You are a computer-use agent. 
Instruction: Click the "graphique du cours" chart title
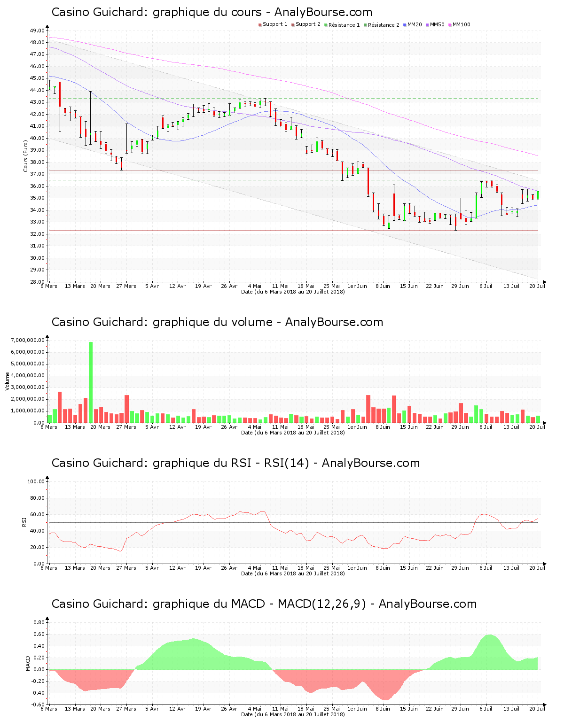coord(211,12)
